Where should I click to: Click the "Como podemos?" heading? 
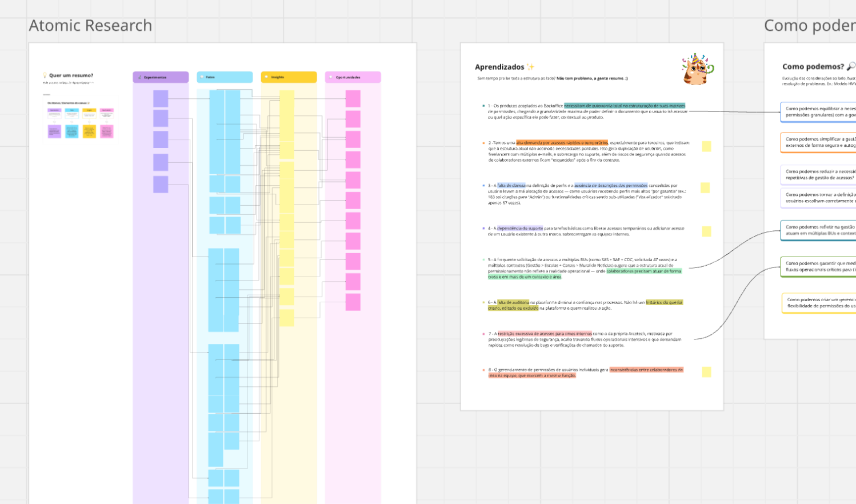[813, 67]
